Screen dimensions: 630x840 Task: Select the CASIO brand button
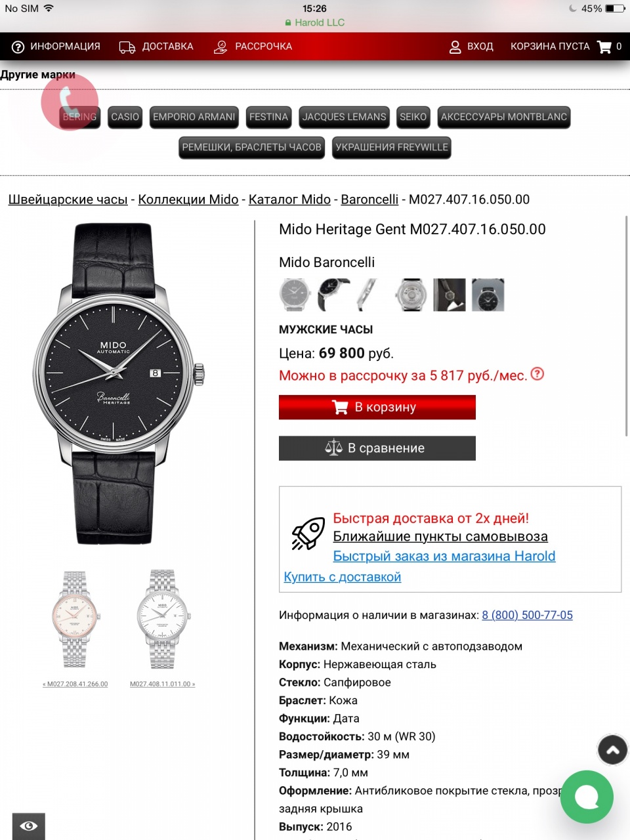click(125, 117)
